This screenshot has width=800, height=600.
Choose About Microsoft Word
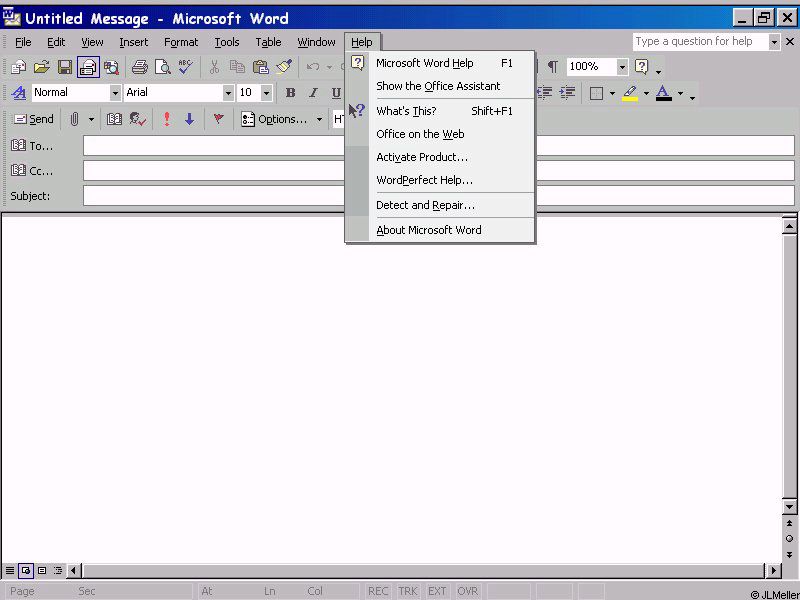[440, 230]
